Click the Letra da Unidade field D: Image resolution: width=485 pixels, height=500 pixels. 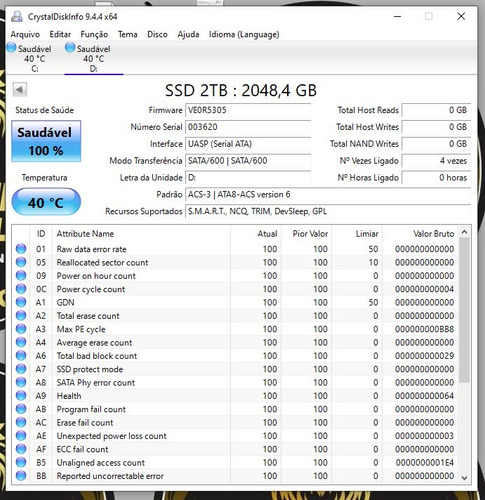[248, 178]
